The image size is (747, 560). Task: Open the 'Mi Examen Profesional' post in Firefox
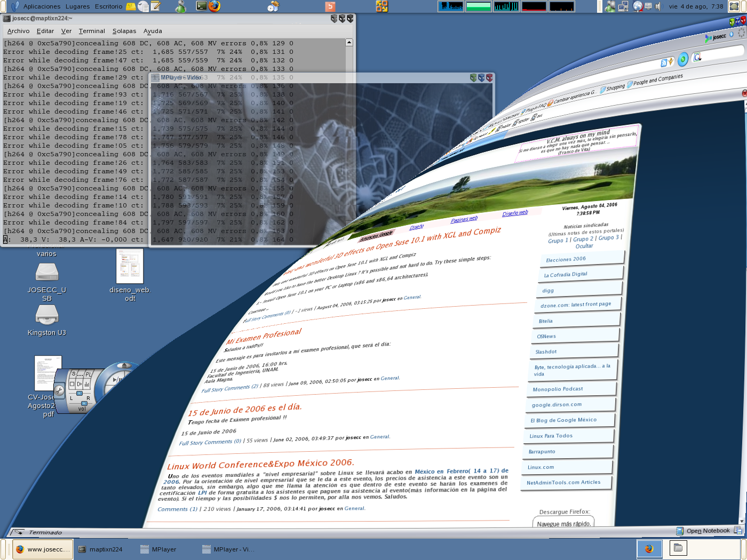click(x=264, y=337)
